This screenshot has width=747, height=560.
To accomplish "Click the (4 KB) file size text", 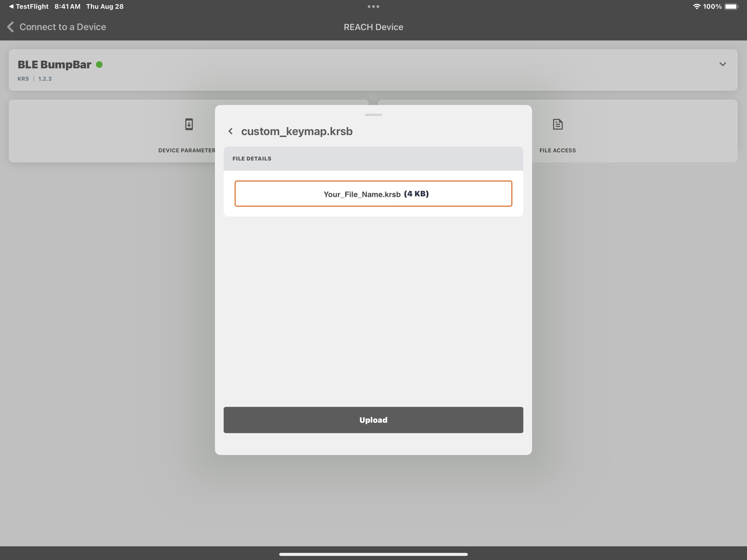I will click(416, 194).
